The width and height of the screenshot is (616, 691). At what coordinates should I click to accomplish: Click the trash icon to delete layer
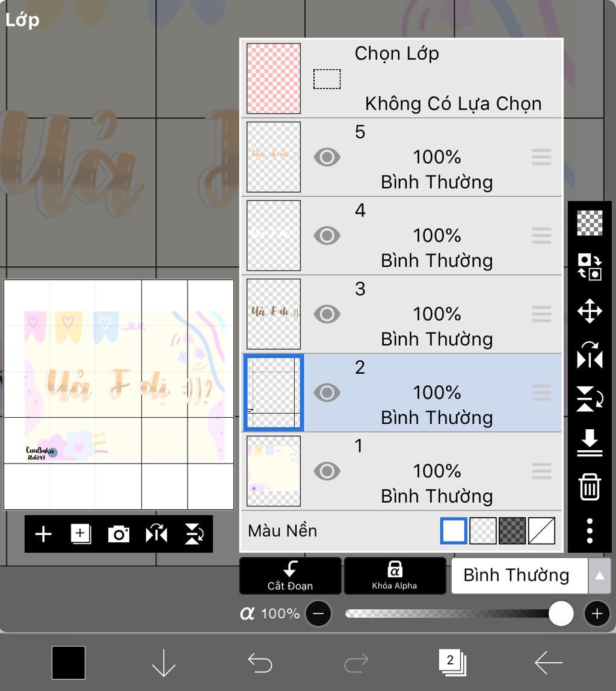point(590,486)
